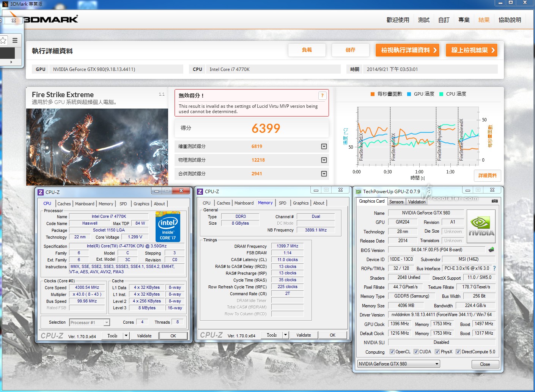535x392 pixels.
Task: Click the Z icon in CPU-Z Memory window title
Action: [x=200, y=192]
